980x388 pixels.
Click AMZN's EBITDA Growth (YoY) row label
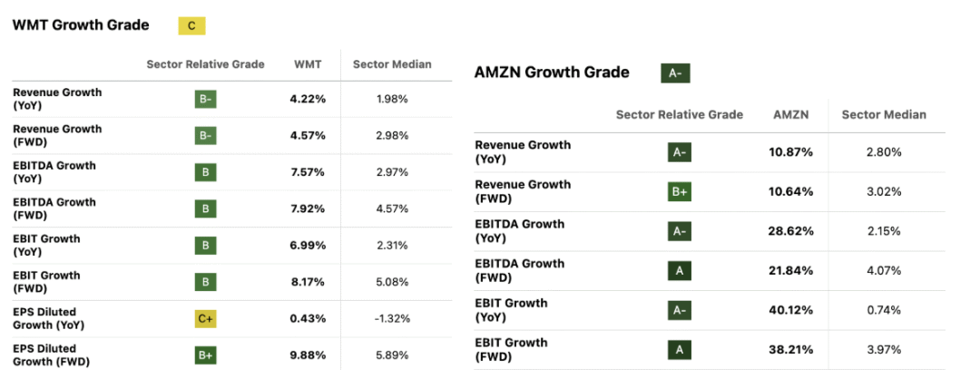coord(519,230)
